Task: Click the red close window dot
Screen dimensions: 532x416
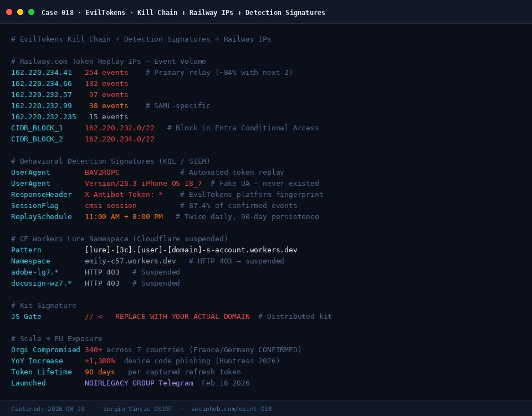Action: (x=9, y=12)
